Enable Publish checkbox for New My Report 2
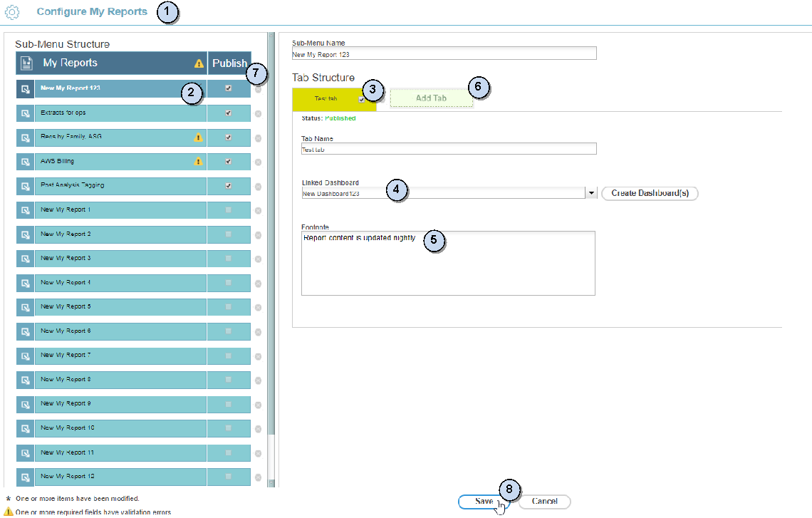Image resolution: width=812 pixels, height=518 pixels. 228,234
